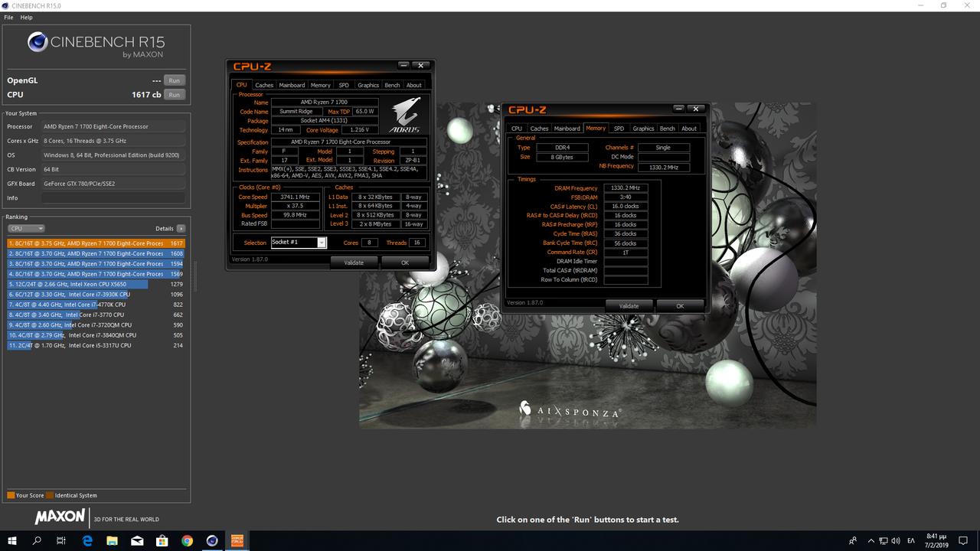Open SPD tab in CPU-Z Memory window

pos(619,129)
